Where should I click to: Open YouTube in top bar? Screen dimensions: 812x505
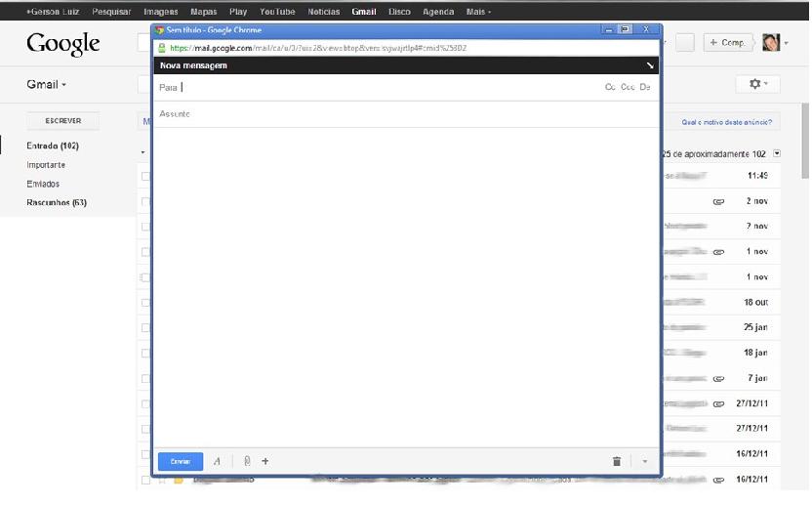coord(277,12)
